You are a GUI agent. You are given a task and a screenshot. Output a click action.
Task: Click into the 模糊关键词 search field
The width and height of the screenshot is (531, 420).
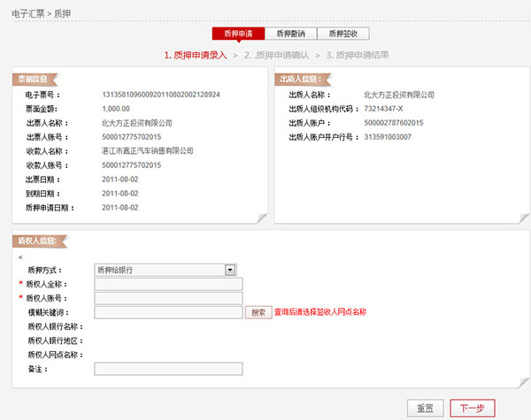click(167, 312)
